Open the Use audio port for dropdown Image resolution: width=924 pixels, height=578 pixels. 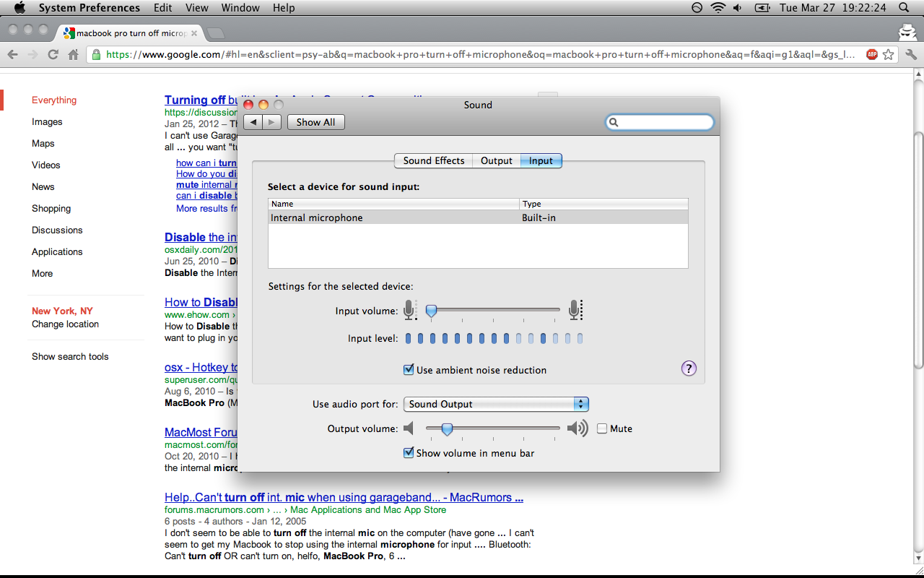coord(496,404)
